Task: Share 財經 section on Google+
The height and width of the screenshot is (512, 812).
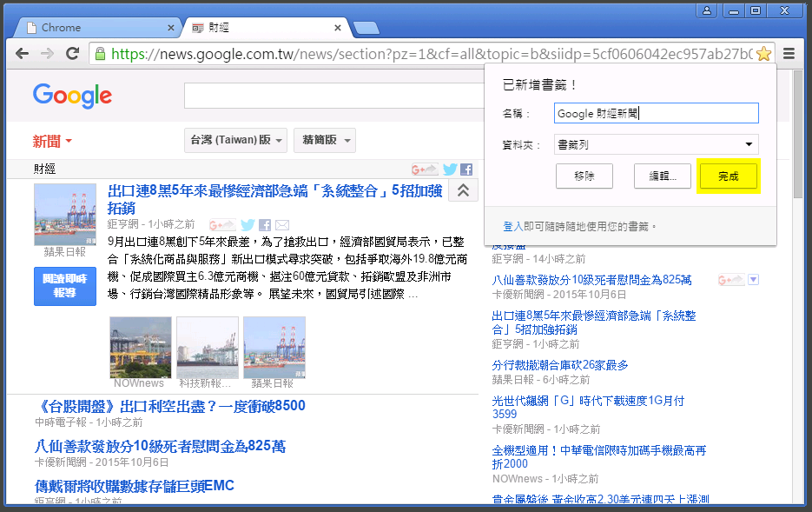Action: [x=425, y=169]
